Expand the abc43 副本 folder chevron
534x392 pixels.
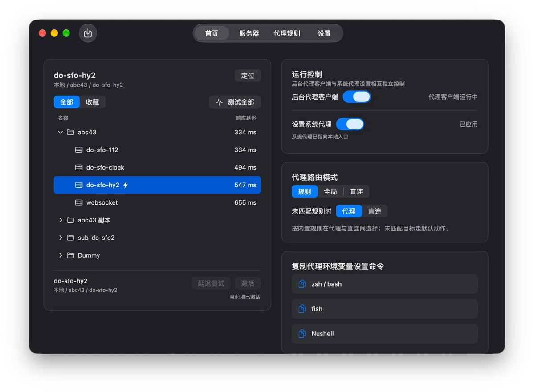click(x=60, y=220)
